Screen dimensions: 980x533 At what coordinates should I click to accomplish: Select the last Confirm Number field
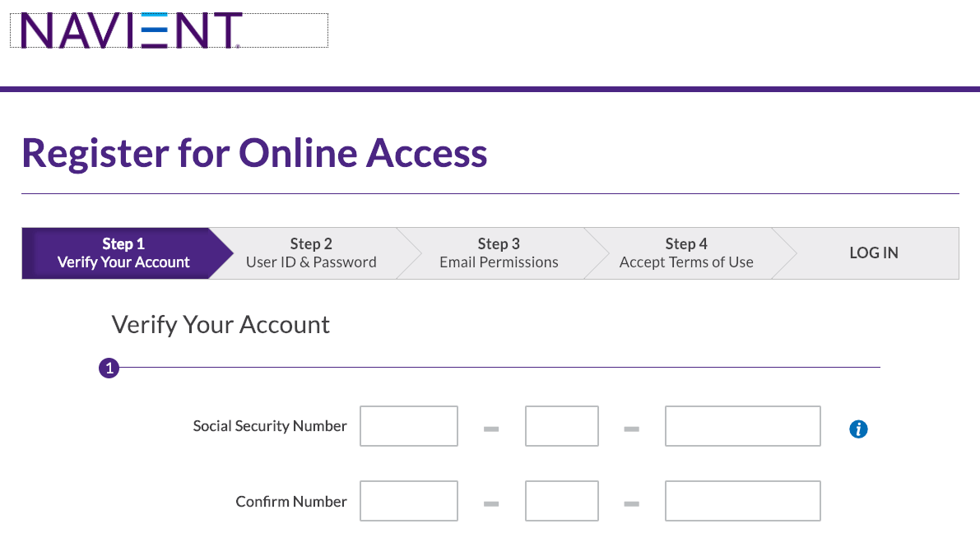click(742, 501)
